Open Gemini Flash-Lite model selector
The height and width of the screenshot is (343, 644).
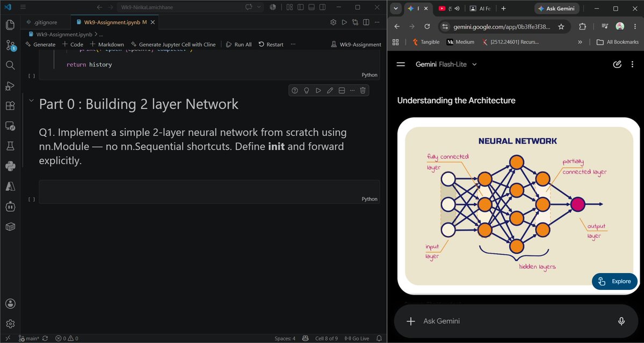446,64
